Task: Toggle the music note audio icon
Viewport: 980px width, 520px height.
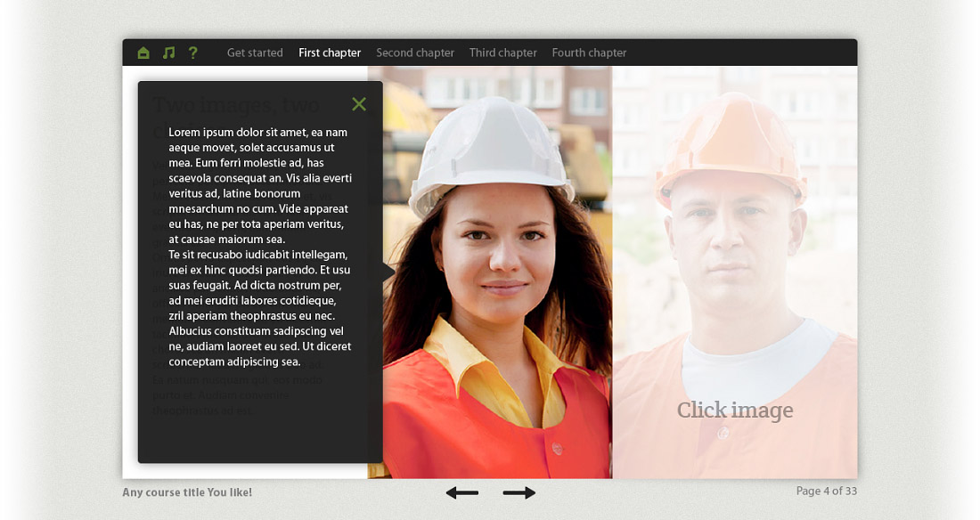Action: 168,53
